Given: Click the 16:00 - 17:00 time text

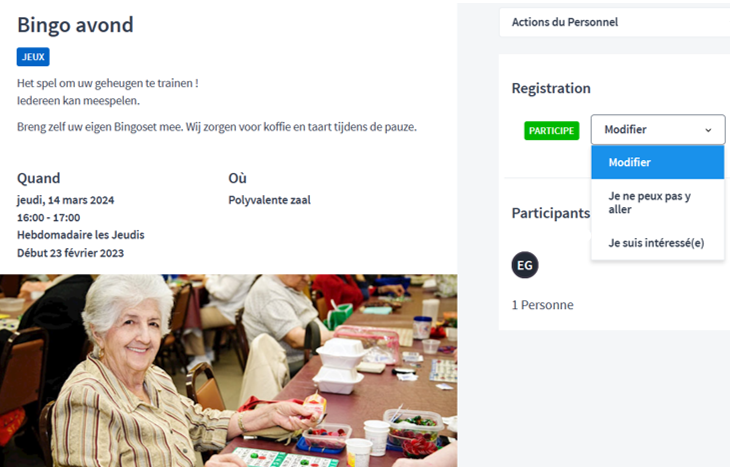Looking at the screenshot, I should 48,217.
